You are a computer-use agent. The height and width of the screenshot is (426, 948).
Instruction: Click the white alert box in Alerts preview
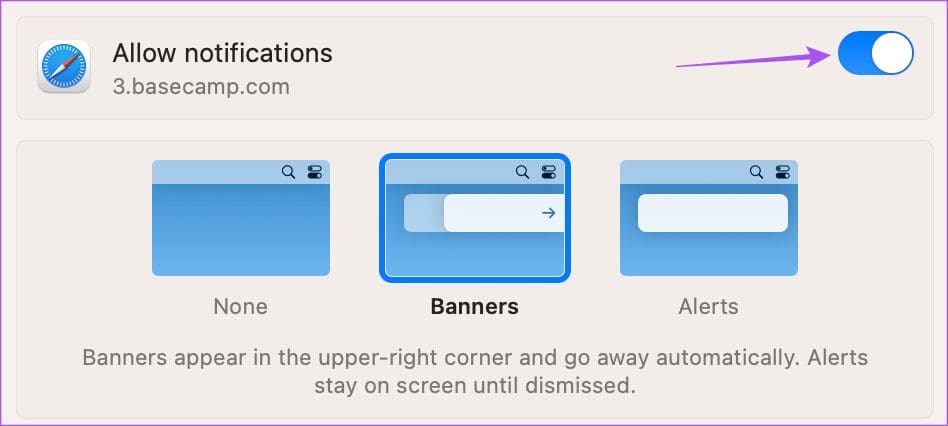[x=713, y=213]
